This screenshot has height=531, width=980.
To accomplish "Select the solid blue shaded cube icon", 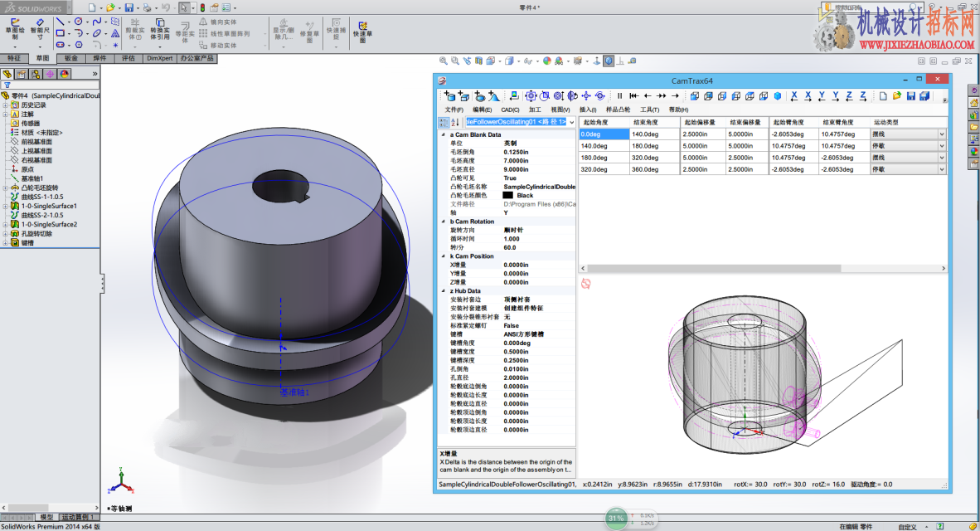I will [x=778, y=95].
